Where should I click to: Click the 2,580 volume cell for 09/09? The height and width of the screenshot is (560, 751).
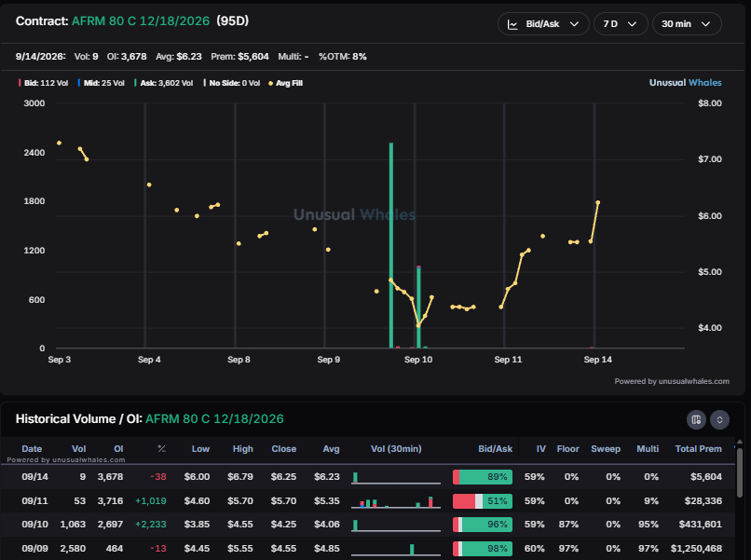click(73, 548)
